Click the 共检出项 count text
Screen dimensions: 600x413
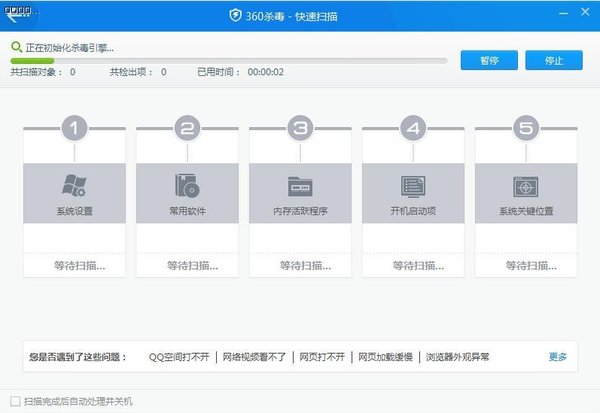138,72
